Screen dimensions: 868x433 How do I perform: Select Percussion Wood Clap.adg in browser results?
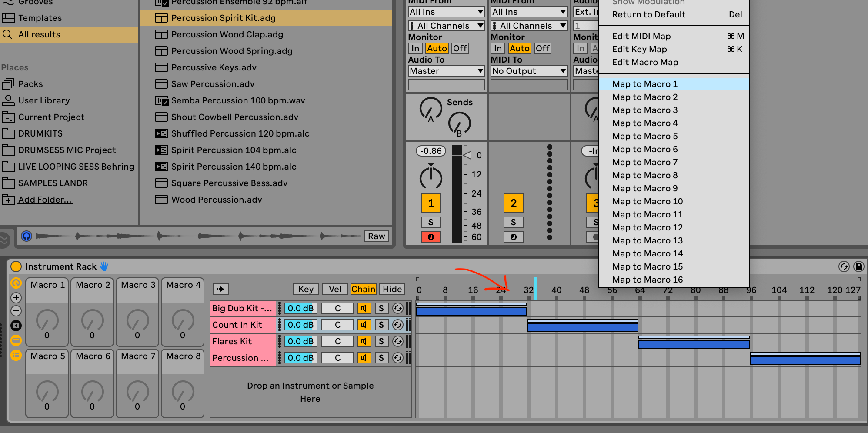coord(227,34)
